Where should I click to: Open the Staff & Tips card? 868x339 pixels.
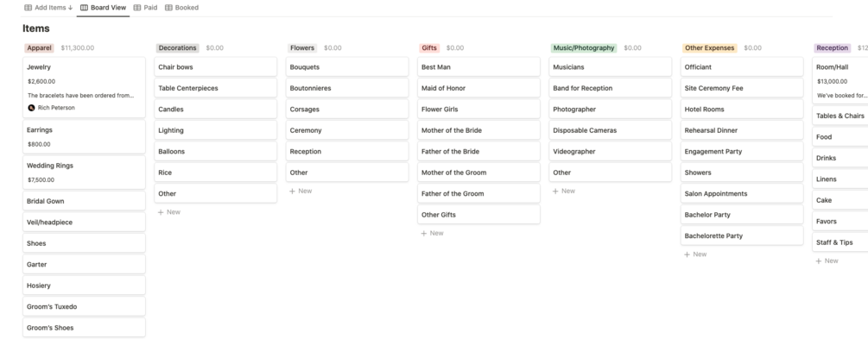coord(840,242)
